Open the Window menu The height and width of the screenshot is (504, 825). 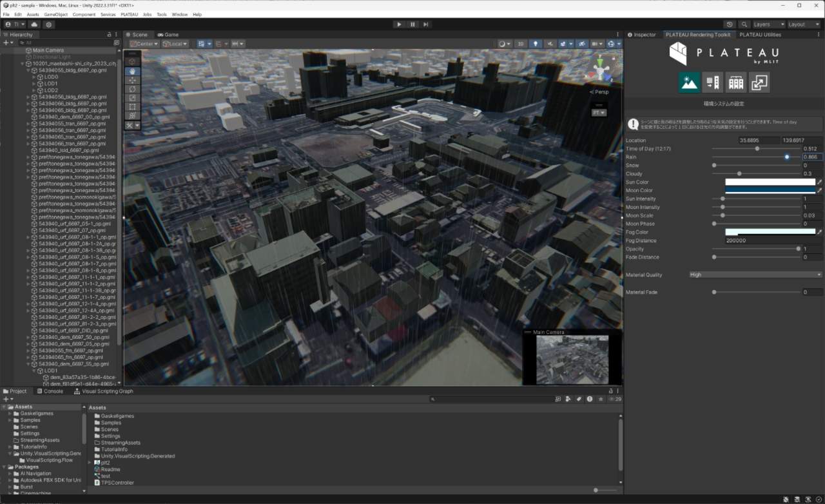point(180,14)
